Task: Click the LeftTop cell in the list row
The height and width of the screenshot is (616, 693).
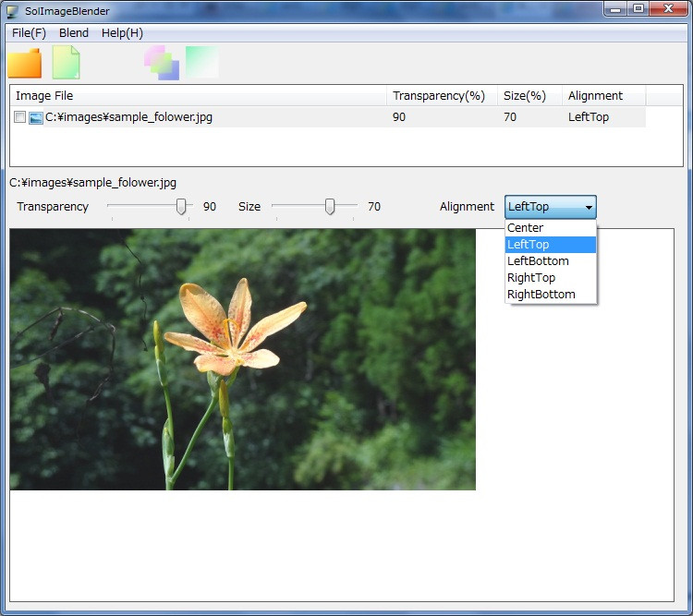Action: (x=589, y=117)
